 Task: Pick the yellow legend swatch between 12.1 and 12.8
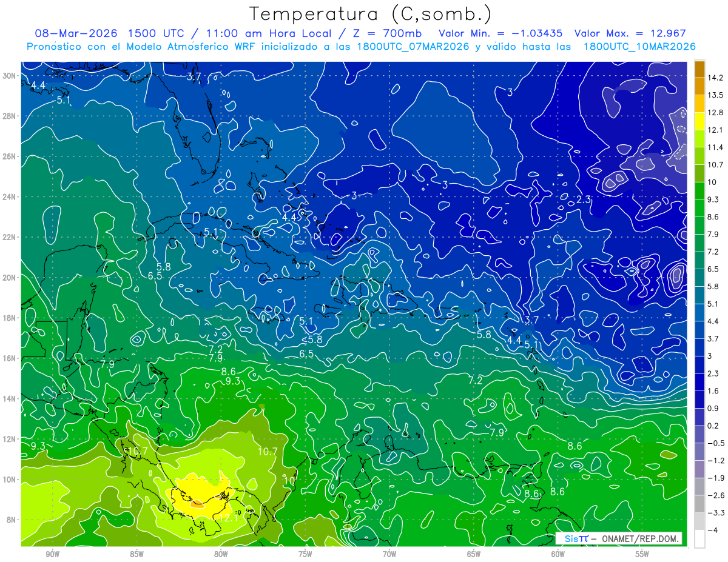tap(699, 122)
